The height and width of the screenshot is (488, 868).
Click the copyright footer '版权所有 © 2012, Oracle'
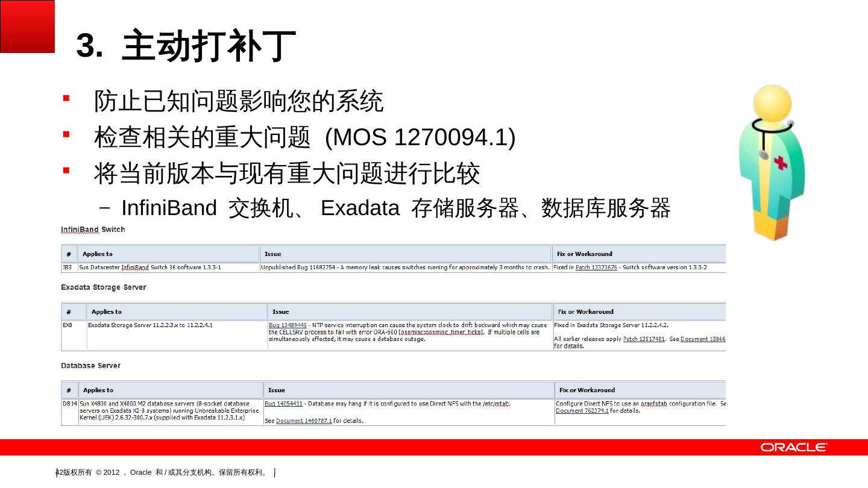point(165,472)
